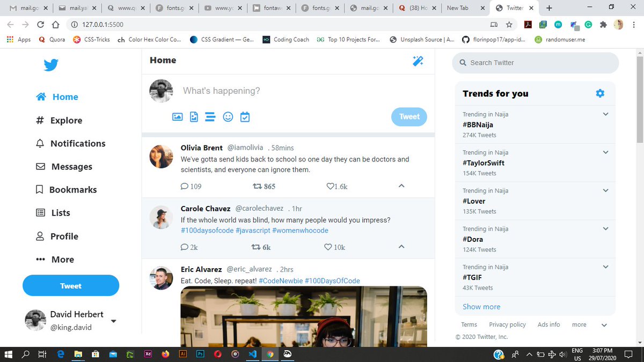Open #BBNaija trend options chevron
Screen dimensions: 644x362
click(x=605, y=114)
